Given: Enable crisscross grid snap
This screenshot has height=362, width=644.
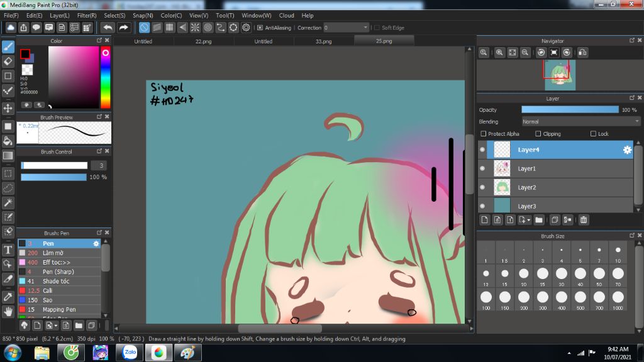Looking at the screenshot, I should tap(170, 28).
